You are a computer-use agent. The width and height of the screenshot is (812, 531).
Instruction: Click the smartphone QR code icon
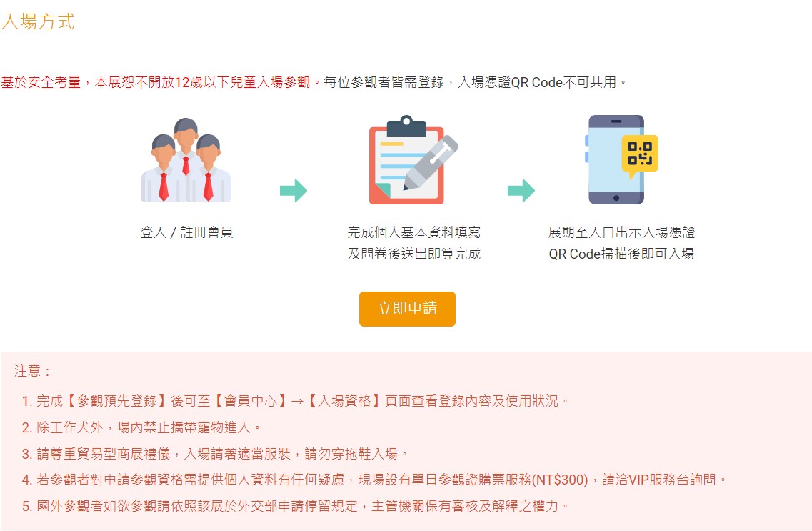coord(621,159)
